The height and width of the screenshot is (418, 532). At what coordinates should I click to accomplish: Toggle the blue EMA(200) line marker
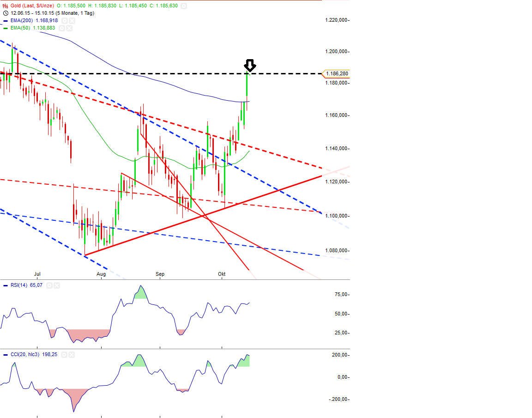5,20
